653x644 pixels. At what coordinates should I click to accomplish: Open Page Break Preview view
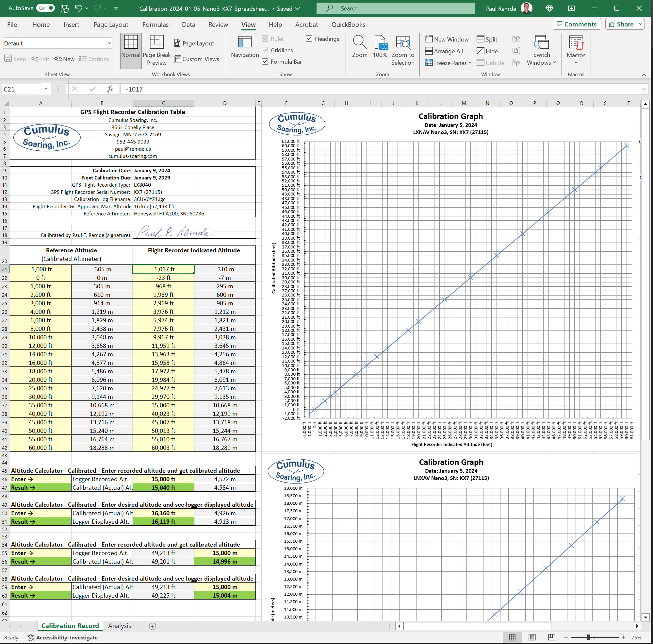(156, 51)
